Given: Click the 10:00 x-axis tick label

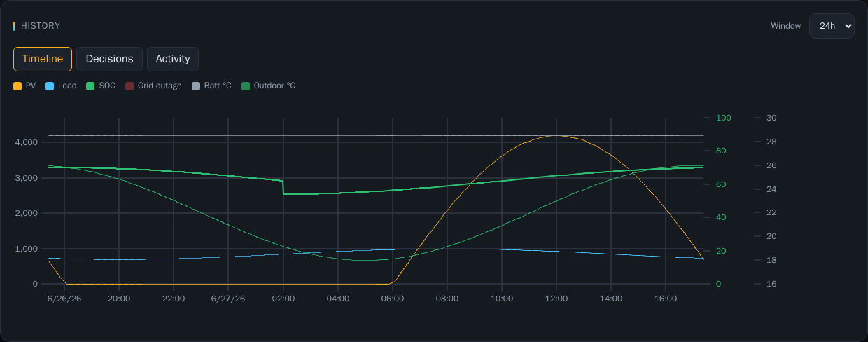Looking at the screenshot, I should [501, 299].
